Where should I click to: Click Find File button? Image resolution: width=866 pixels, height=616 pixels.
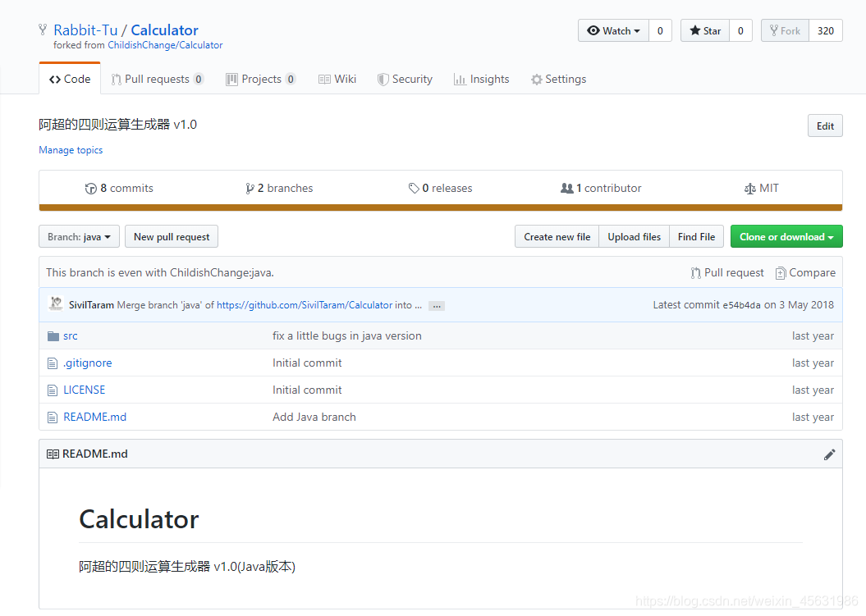696,237
